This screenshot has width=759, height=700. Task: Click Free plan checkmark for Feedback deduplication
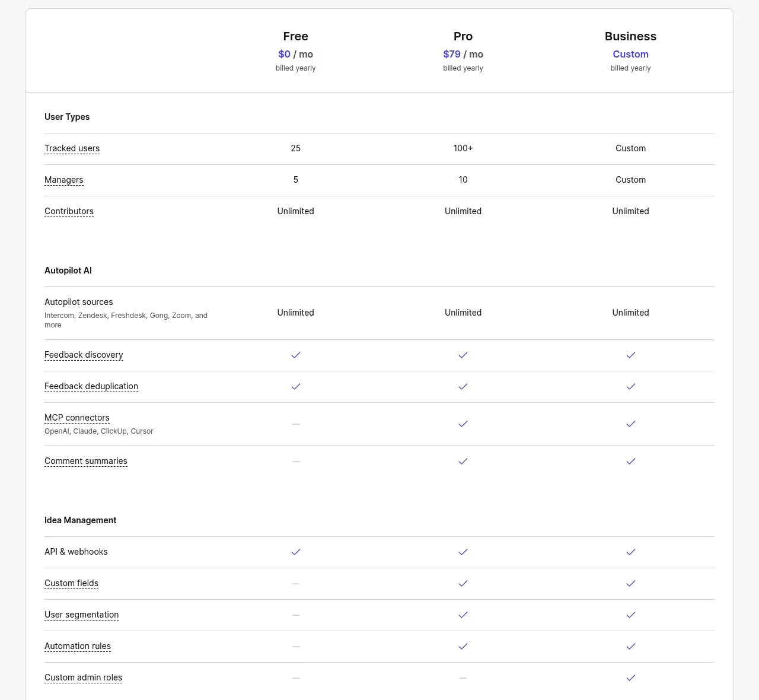[296, 386]
